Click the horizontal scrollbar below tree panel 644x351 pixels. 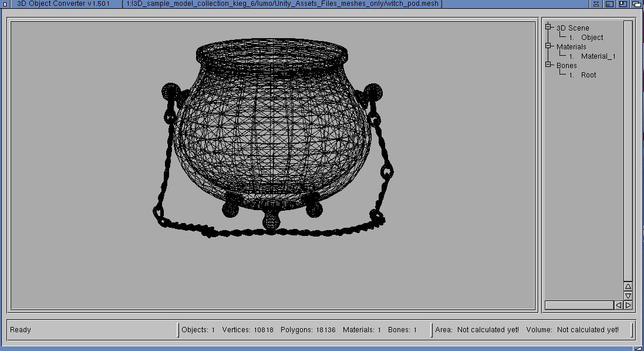[579, 305]
